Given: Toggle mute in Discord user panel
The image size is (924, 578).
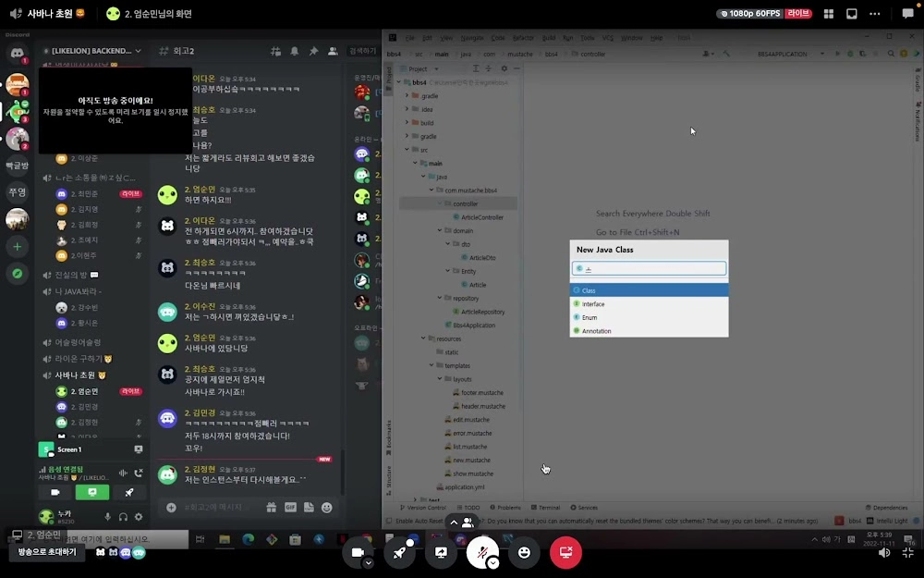Looking at the screenshot, I should [107, 517].
